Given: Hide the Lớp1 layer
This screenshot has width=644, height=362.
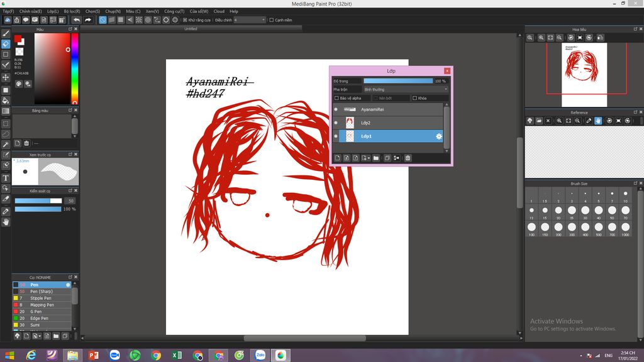Looking at the screenshot, I should click(336, 136).
